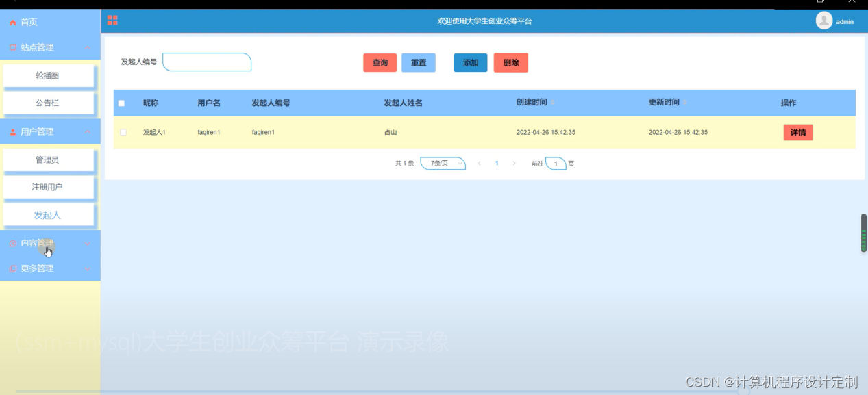Click the 发起人1 nickname cell

click(154, 132)
